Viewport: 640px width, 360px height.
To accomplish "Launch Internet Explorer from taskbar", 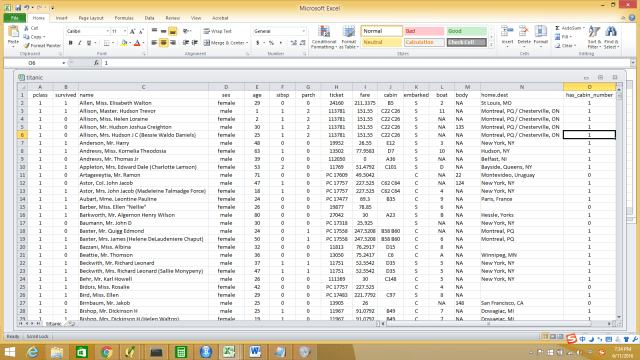I will point(32,352).
